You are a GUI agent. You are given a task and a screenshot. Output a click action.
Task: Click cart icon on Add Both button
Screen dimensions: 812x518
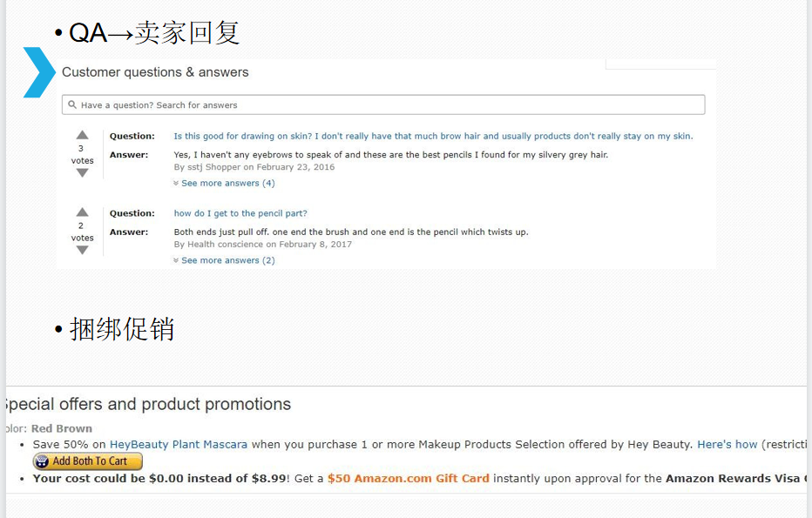point(42,461)
